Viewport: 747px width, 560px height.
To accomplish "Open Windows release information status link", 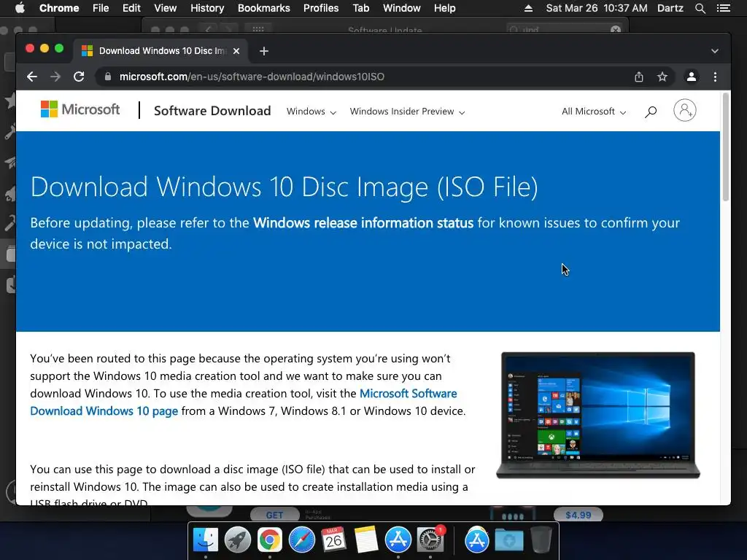I will (x=363, y=223).
